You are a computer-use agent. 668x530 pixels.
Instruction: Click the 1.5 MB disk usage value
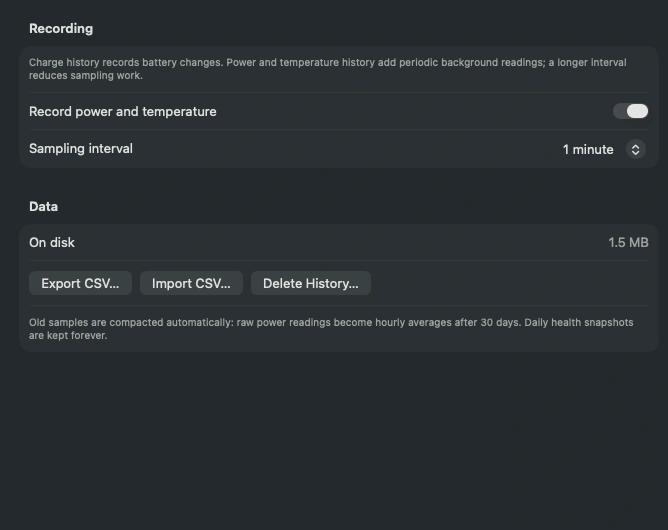[628, 242]
